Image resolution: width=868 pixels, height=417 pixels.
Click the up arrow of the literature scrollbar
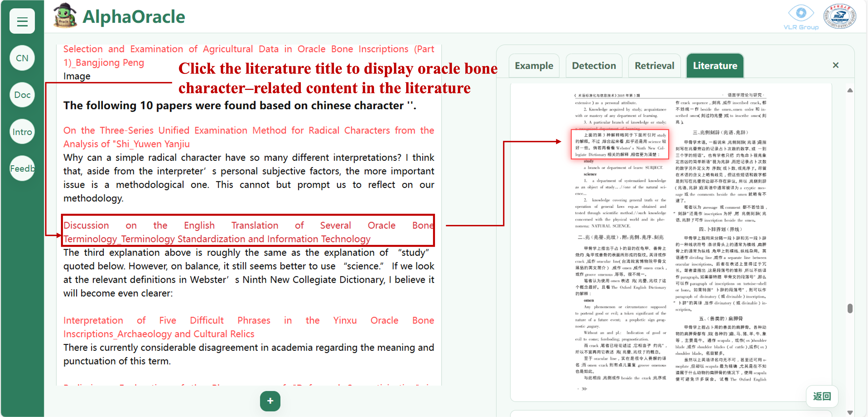point(850,90)
